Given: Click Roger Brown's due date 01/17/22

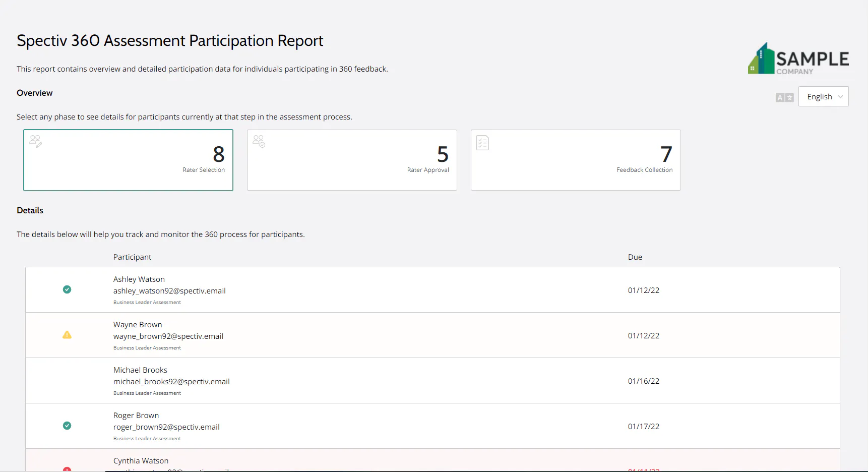Looking at the screenshot, I should click(644, 427).
